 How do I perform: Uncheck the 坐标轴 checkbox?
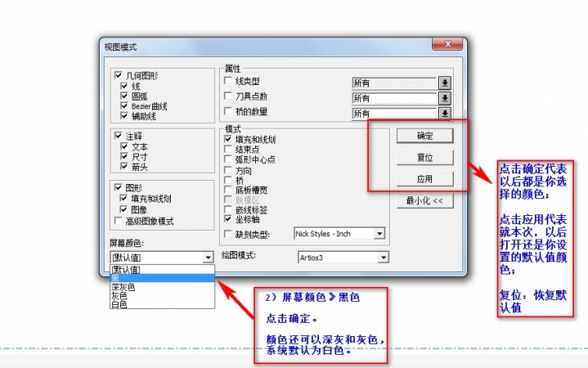coord(227,218)
